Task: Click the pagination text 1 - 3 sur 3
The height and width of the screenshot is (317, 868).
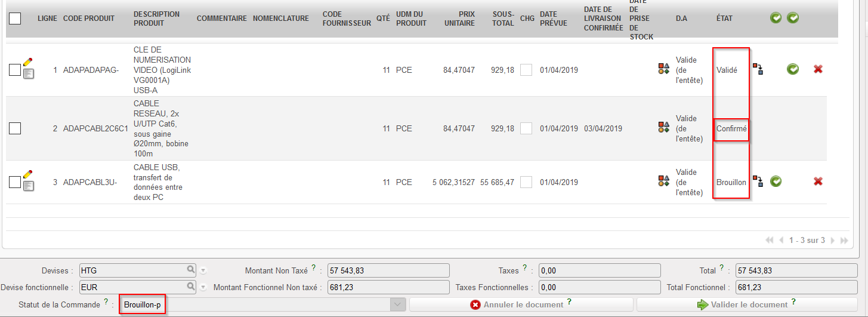Action: (x=807, y=240)
